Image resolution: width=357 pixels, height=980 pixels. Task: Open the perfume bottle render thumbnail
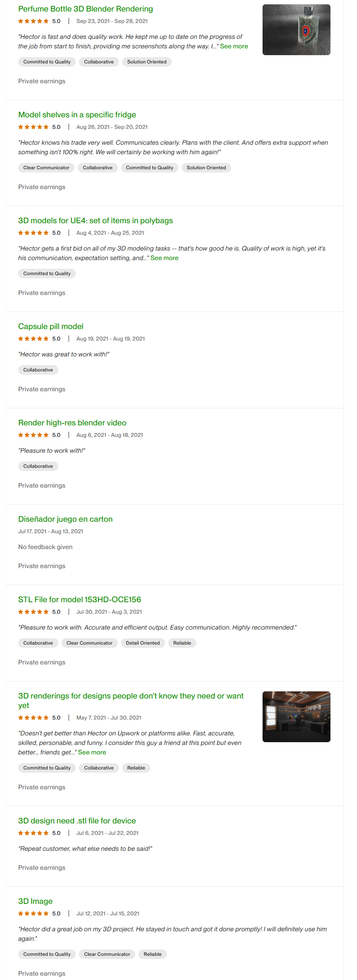(296, 30)
